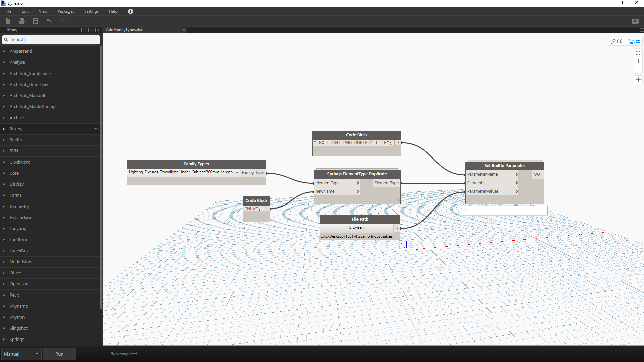
Task: Click the search magnifier icon
Action: tap(6, 40)
